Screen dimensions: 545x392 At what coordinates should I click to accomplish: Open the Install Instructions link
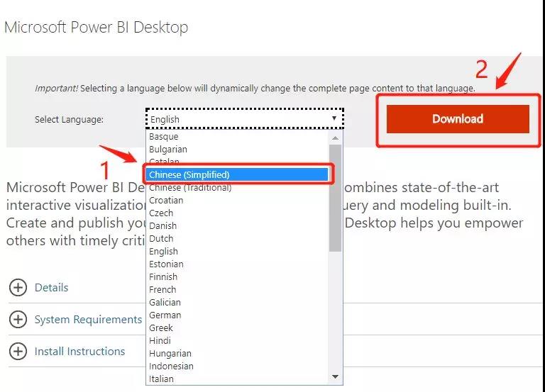[x=79, y=352]
